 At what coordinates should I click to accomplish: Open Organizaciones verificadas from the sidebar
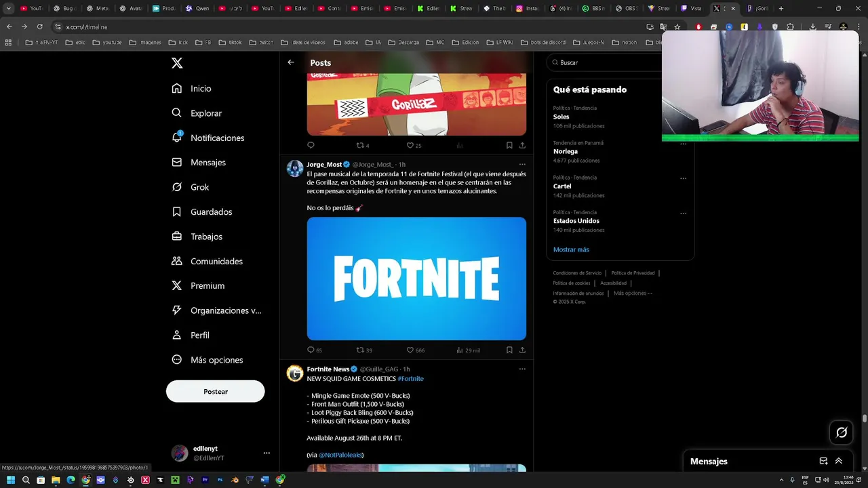pos(216,310)
